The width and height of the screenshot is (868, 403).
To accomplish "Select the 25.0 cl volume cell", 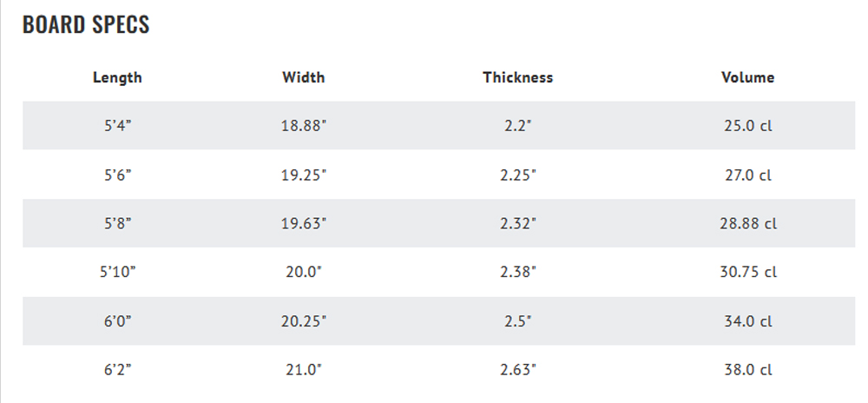I will pyautogui.click(x=748, y=126).
